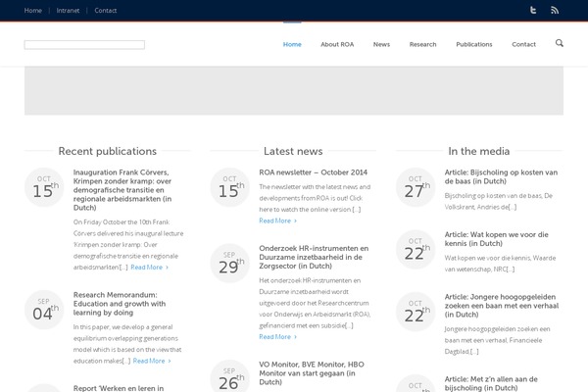Open Contact link in top bar
This screenshot has height=392, width=588.
point(106,11)
